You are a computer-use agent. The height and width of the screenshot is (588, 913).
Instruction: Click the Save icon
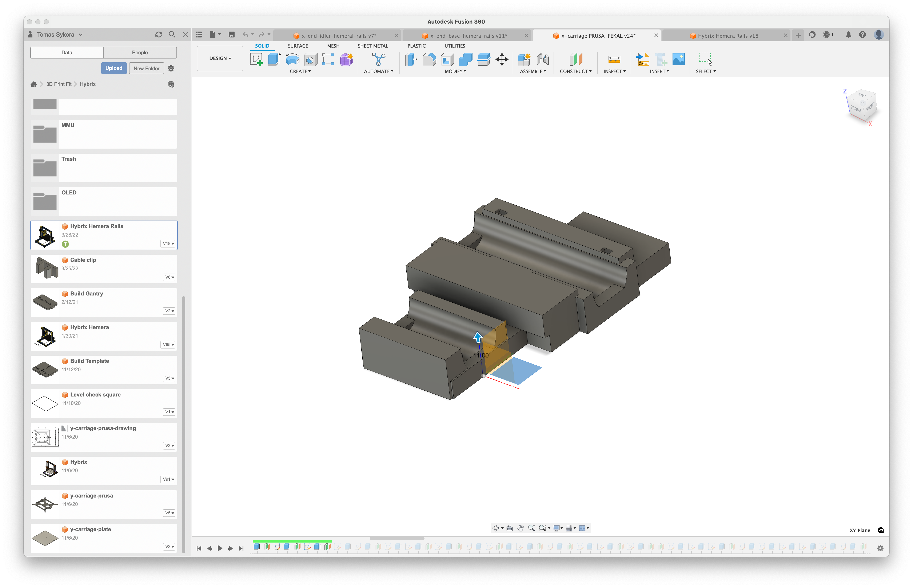231,35
